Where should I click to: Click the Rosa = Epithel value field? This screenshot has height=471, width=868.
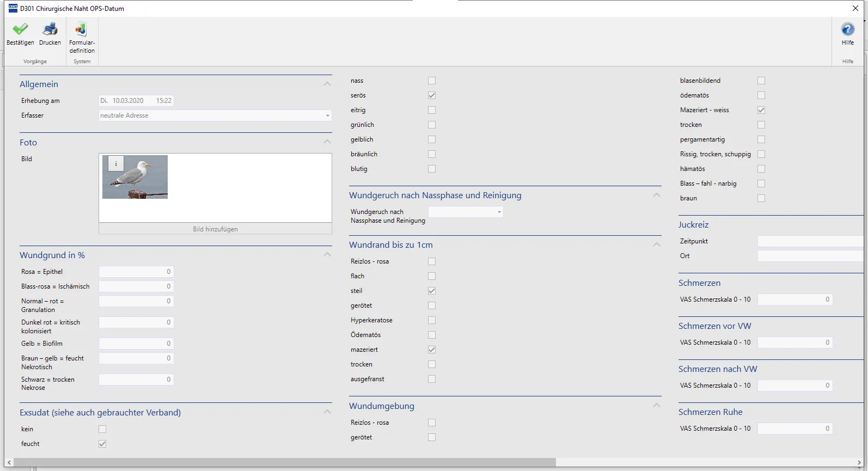[136, 272]
